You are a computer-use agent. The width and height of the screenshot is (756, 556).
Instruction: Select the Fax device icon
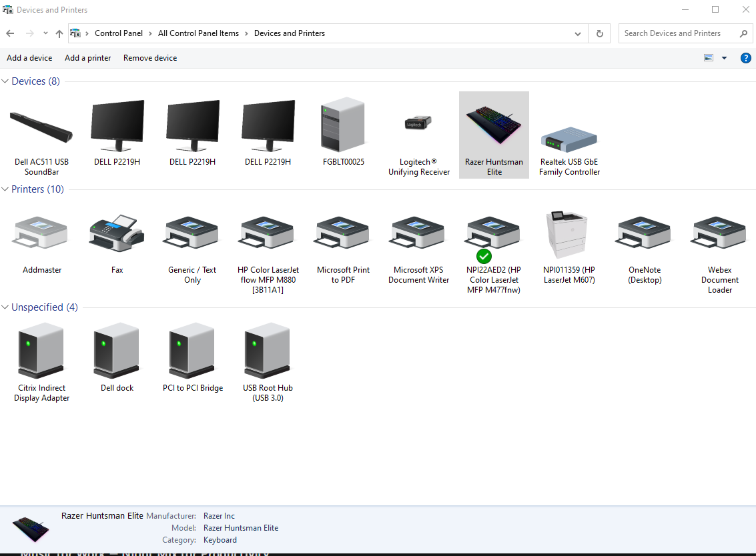pos(117,244)
